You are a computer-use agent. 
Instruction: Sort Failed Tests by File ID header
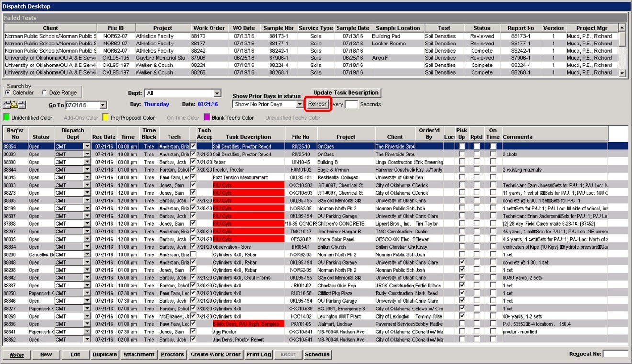[115, 28]
